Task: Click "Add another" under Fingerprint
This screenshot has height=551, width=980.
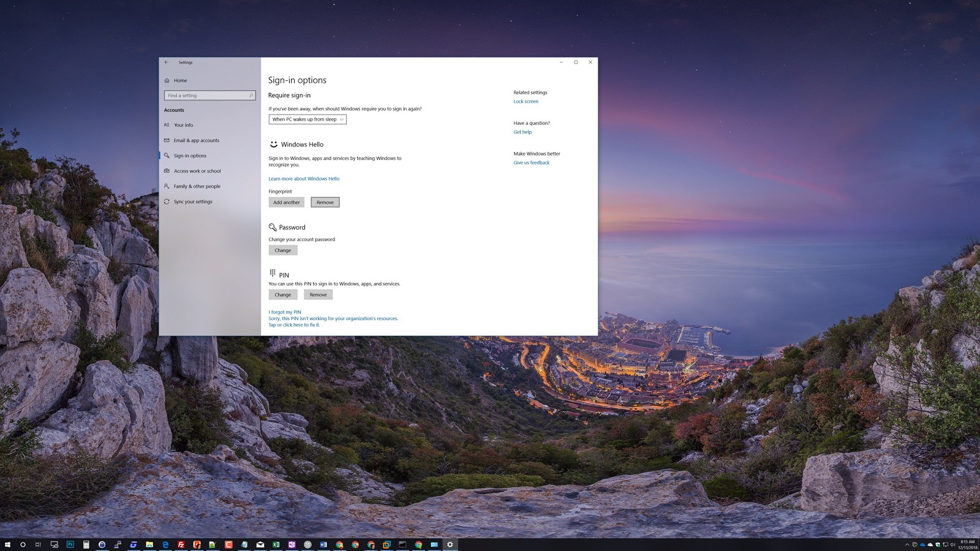Action: (286, 202)
